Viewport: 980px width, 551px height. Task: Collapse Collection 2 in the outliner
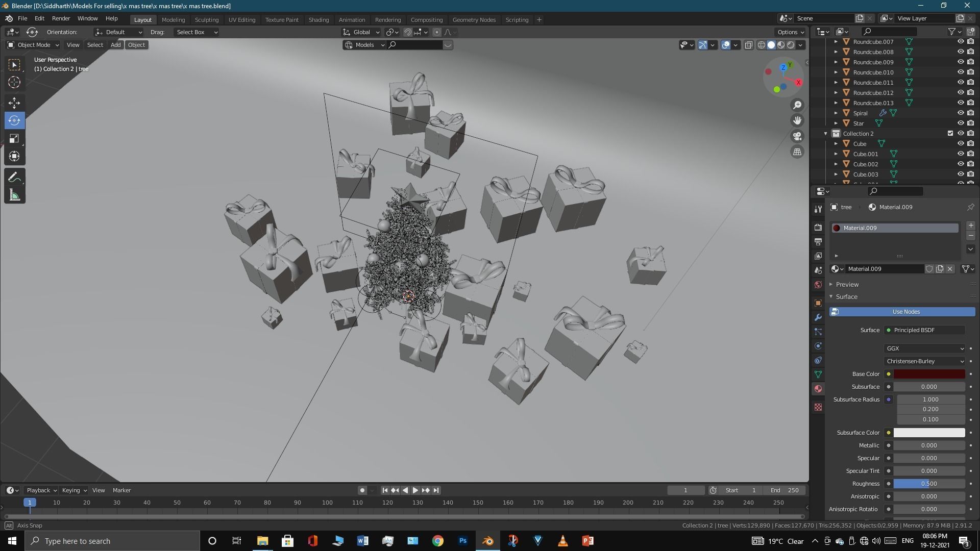tap(825, 134)
